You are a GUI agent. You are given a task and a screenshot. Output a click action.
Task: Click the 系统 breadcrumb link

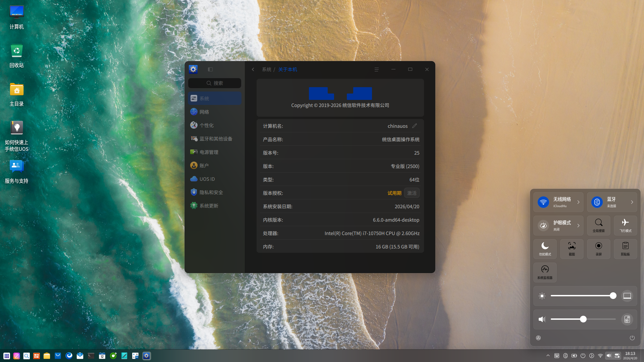point(267,69)
